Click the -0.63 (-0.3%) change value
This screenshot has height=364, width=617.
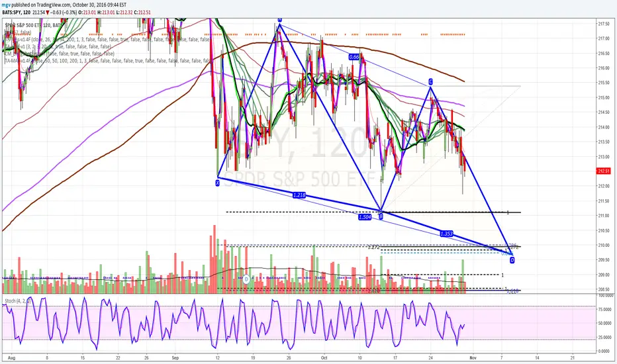point(64,13)
